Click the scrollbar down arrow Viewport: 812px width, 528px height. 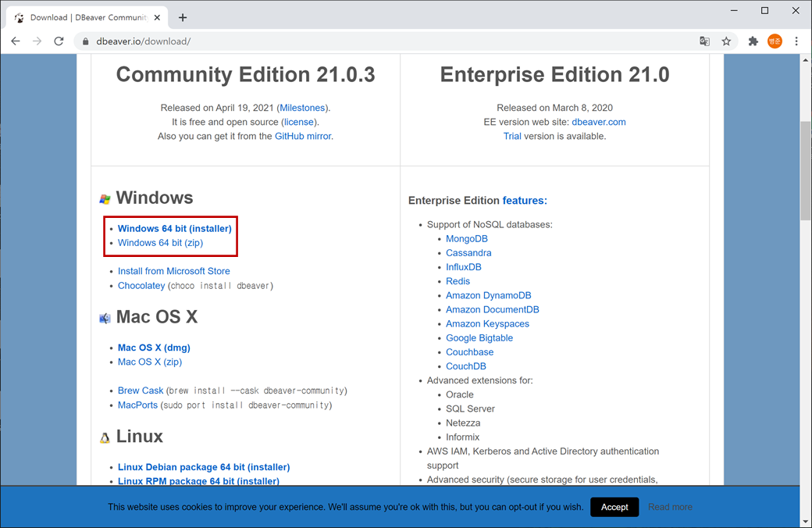805,521
